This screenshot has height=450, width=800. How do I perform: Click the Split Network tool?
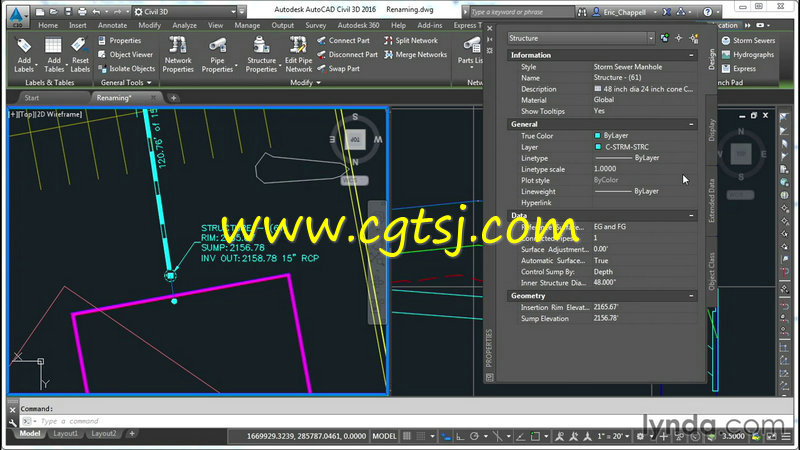coord(411,40)
